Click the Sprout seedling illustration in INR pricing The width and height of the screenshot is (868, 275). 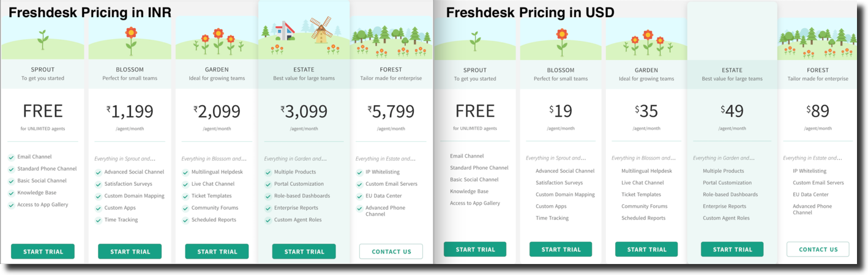click(42, 40)
